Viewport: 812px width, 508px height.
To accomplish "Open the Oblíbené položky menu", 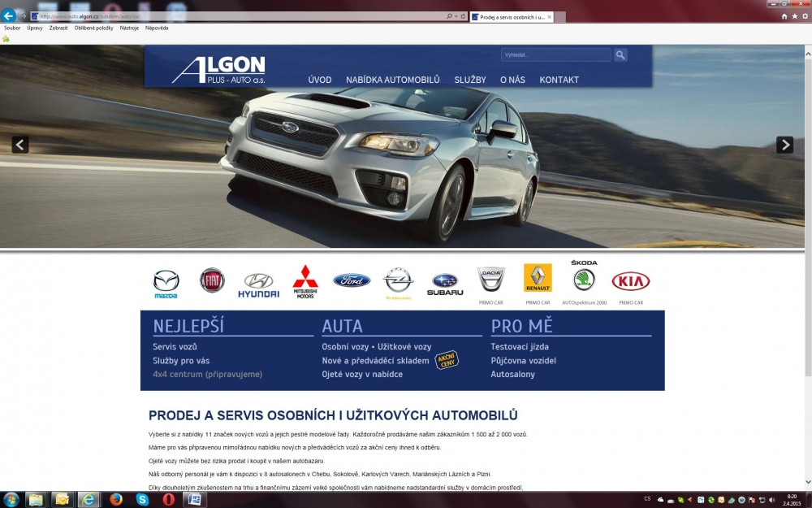I will 93,28.
